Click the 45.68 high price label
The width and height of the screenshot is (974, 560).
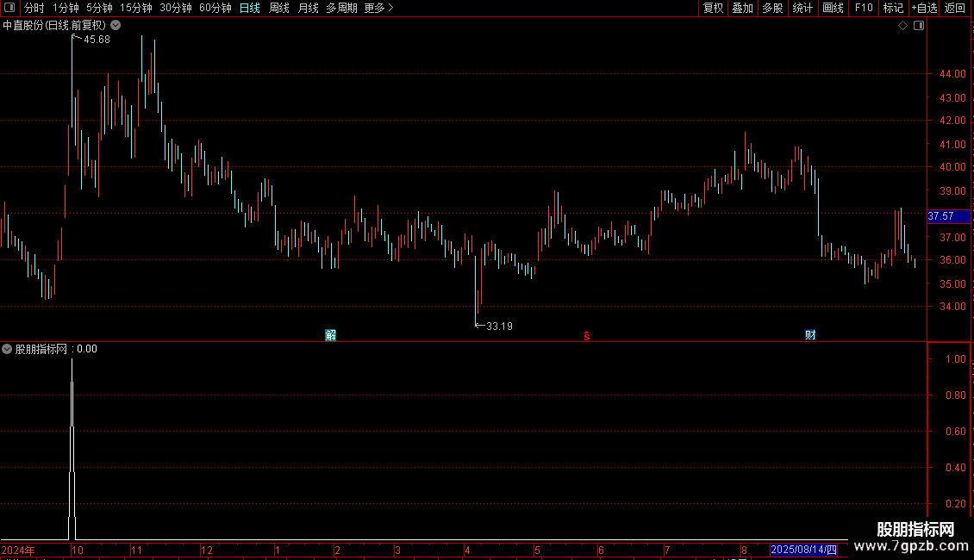[97, 40]
